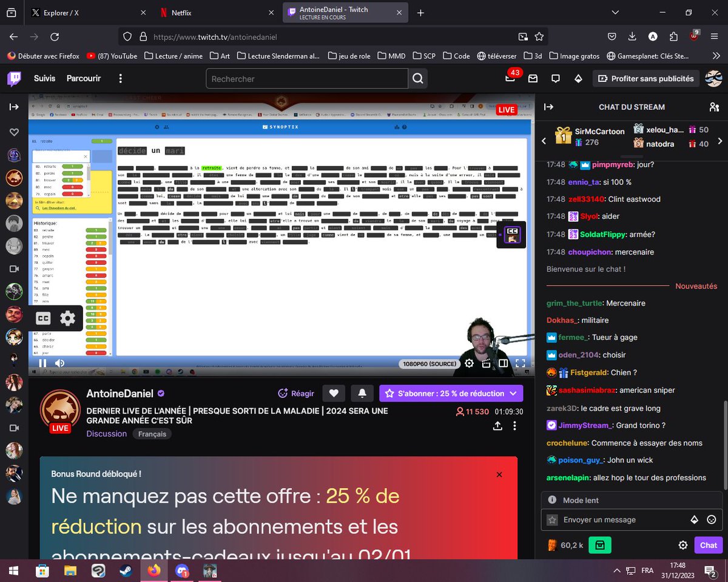Focus the Rechercher search field
The image size is (728, 582).
pyautogui.click(x=307, y=79)
